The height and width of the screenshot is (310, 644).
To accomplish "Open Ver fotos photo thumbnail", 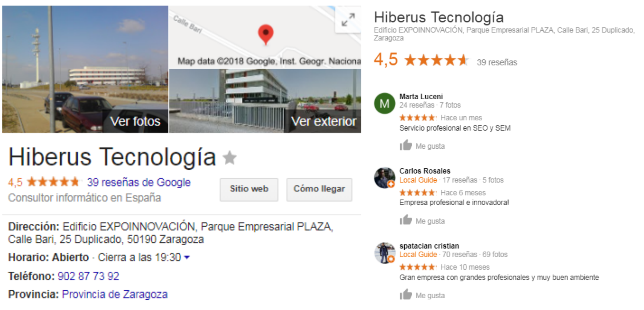I will point(85,69).
